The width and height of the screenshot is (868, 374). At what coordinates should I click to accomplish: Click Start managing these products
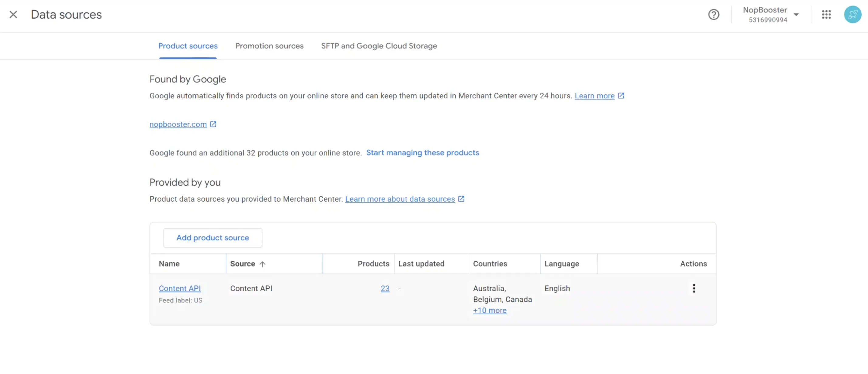point(422,152)
